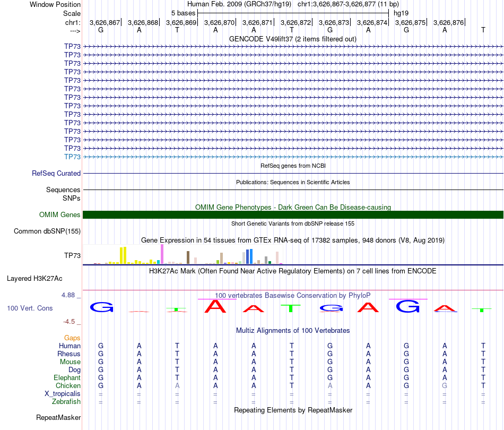The height and width of the screenshot is (430, 504).
Task: Select the Human alignment row label
Action: tap(69, 346)
